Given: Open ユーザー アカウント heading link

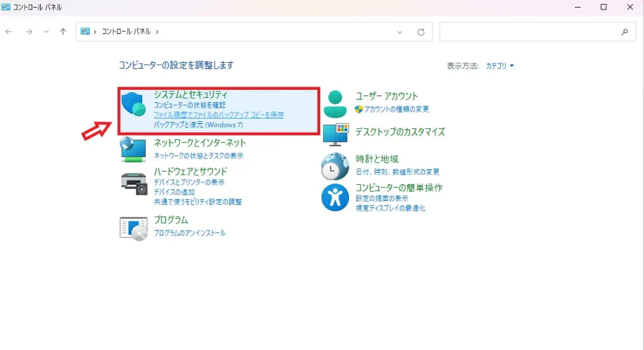Looking at the screenshot, I should coord(387,96).
